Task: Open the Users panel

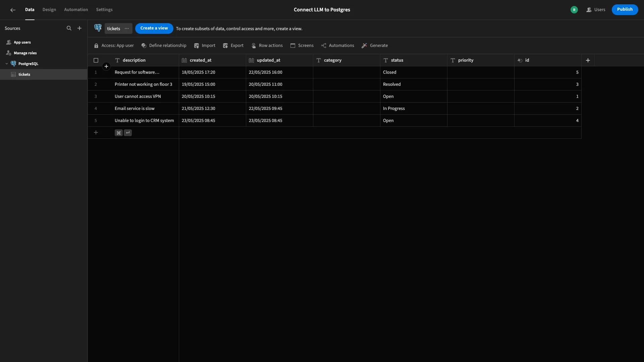Action: click(x=596, y=10)
